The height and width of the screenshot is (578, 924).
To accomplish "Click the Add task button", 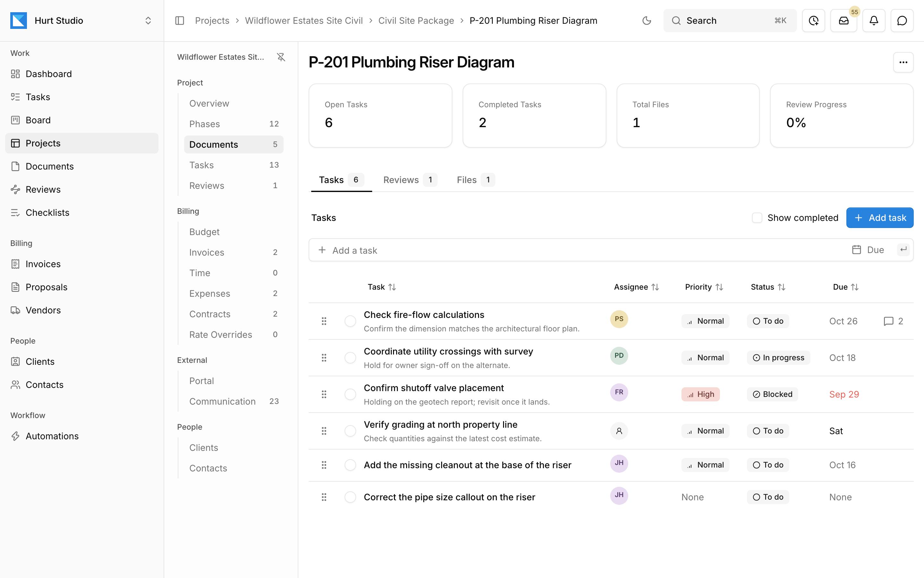I will click(880, 218).
